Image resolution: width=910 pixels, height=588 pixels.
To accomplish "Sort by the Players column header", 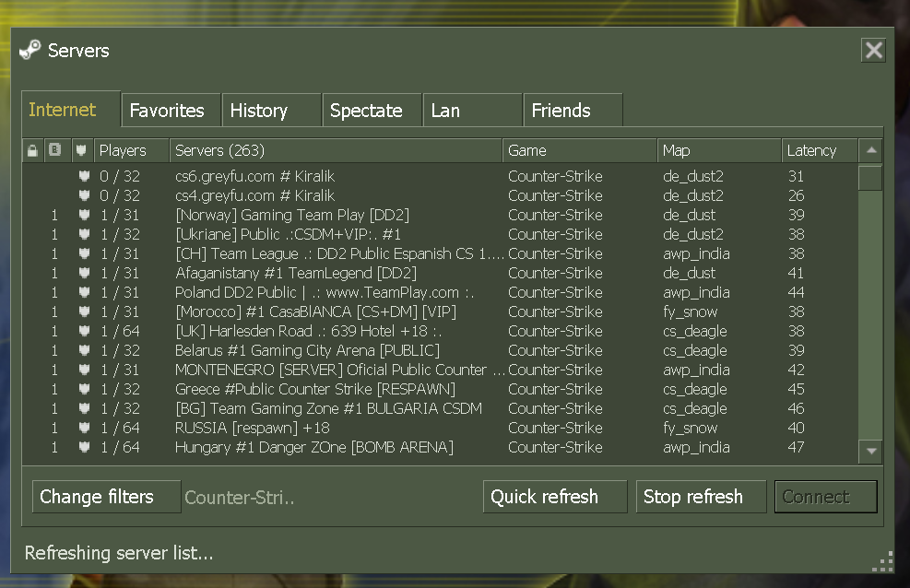I will (132, 151).
